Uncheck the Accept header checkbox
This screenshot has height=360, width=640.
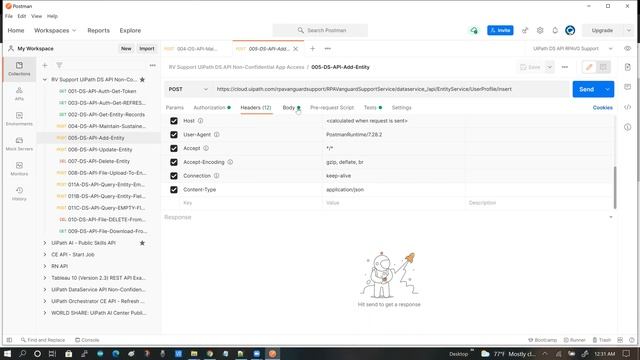(x=174, y=148)
